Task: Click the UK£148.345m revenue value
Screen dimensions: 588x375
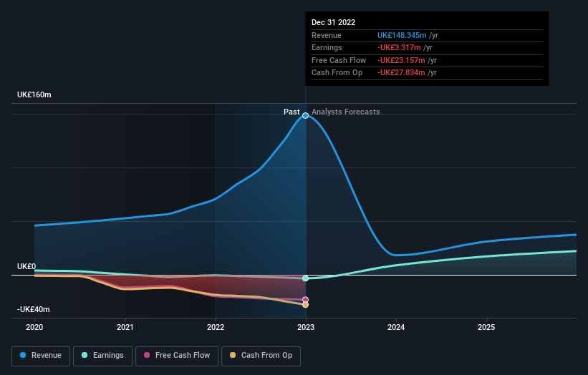Action: 402,35
